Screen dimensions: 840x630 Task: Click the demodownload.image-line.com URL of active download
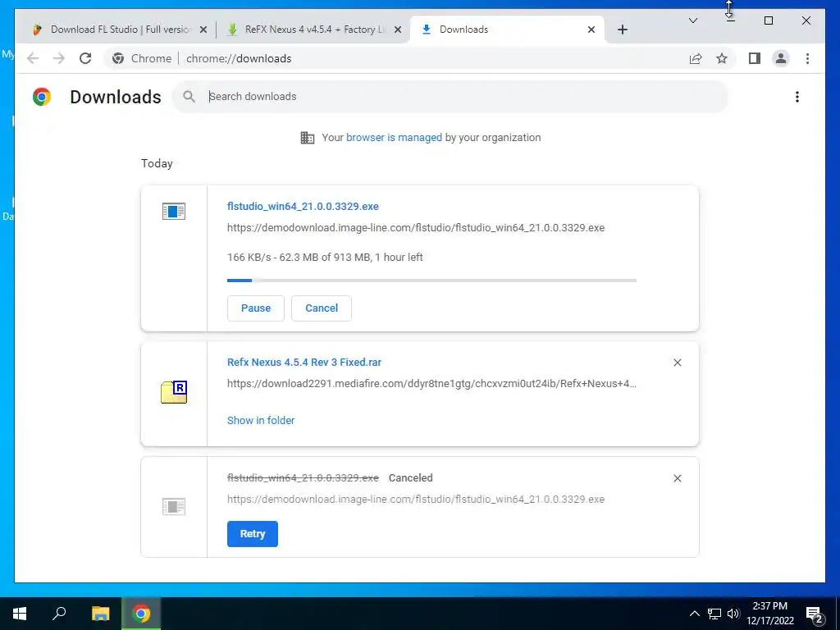(x=416, y=228)
